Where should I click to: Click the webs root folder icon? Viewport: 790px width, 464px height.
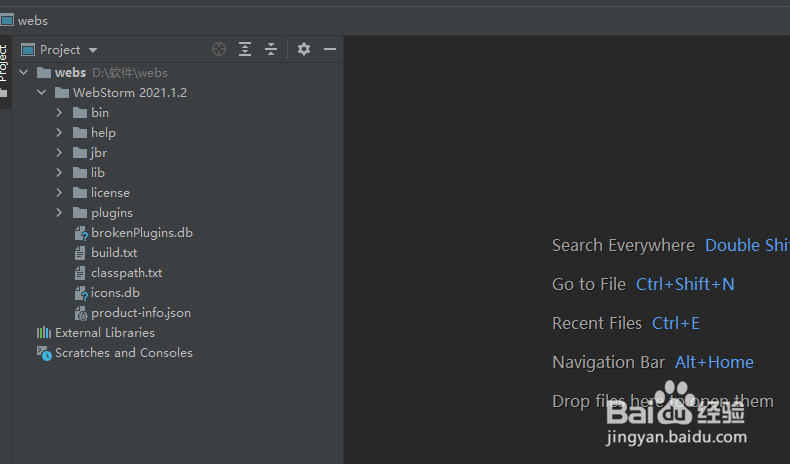[x=44, y=73]
